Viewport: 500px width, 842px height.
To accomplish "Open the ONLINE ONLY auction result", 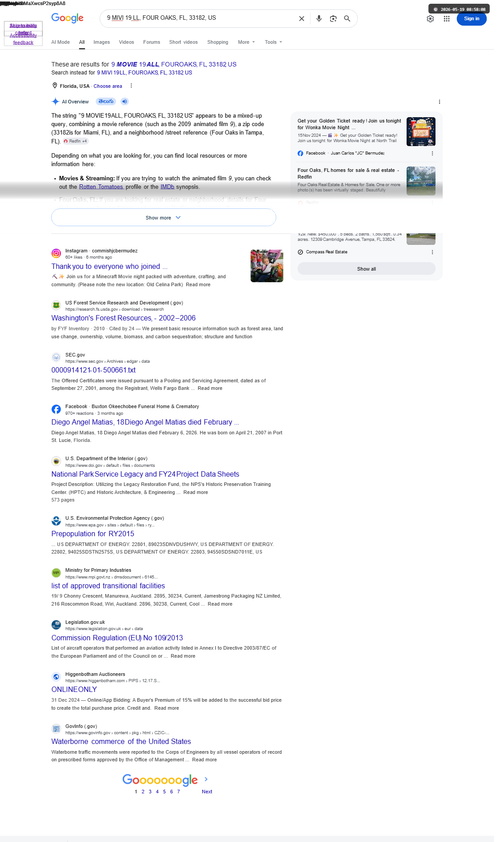I will [74, 689].
